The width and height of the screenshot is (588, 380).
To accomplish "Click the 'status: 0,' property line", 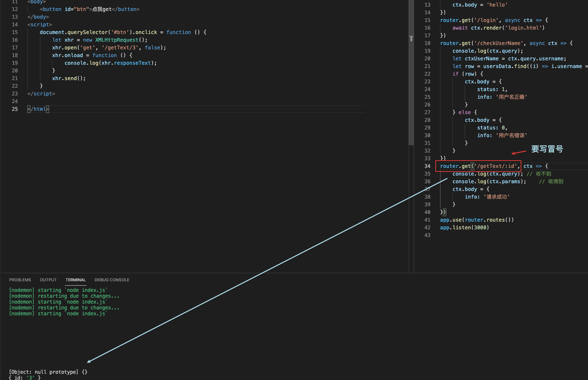I will 492,128.
